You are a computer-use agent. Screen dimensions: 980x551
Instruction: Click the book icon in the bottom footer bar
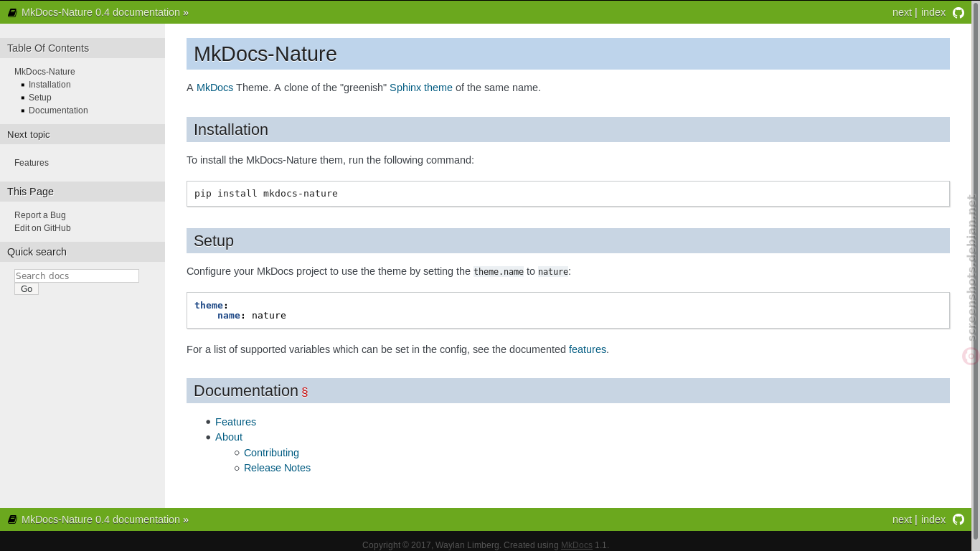click(x=12, y=520)
